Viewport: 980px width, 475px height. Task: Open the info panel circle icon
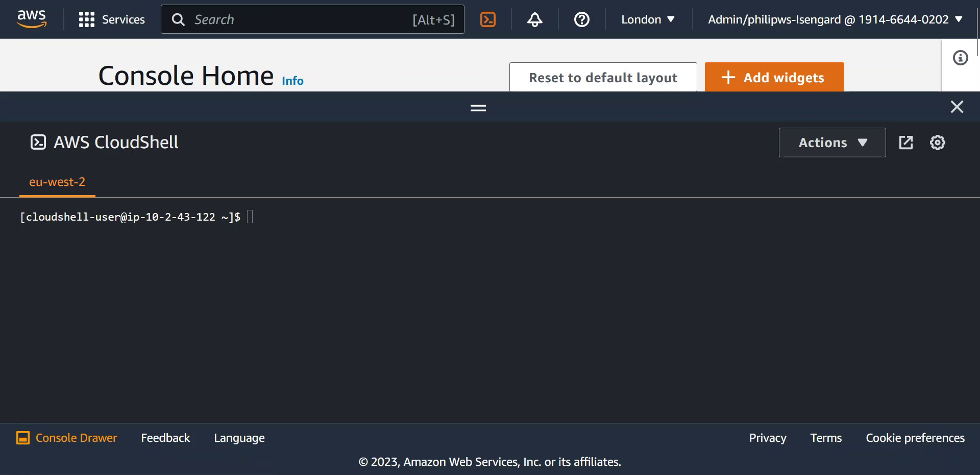point(960,58)
